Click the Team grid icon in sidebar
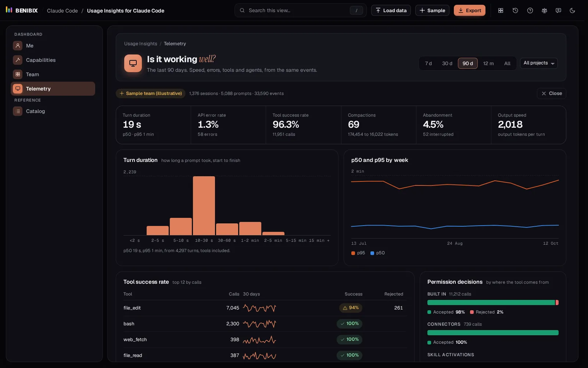This screenshot has height=368, width=588. click(18, 74)
